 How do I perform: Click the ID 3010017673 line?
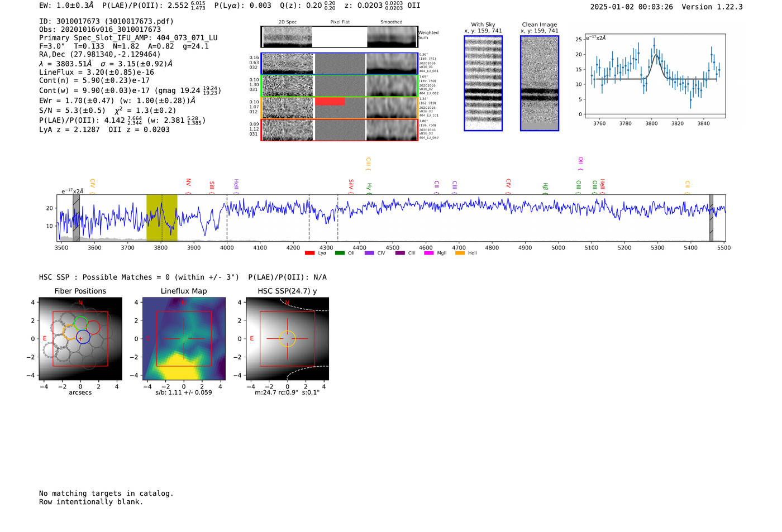(106, 21)
